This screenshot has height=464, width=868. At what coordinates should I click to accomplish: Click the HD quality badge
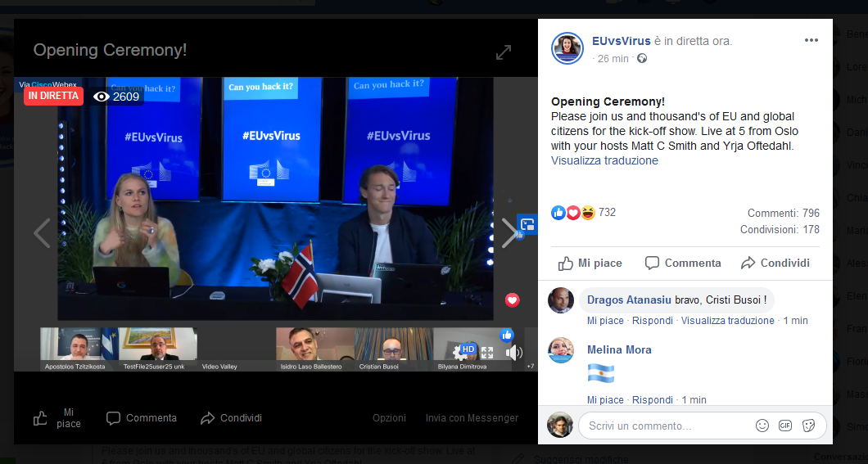(x=468, y=349)
